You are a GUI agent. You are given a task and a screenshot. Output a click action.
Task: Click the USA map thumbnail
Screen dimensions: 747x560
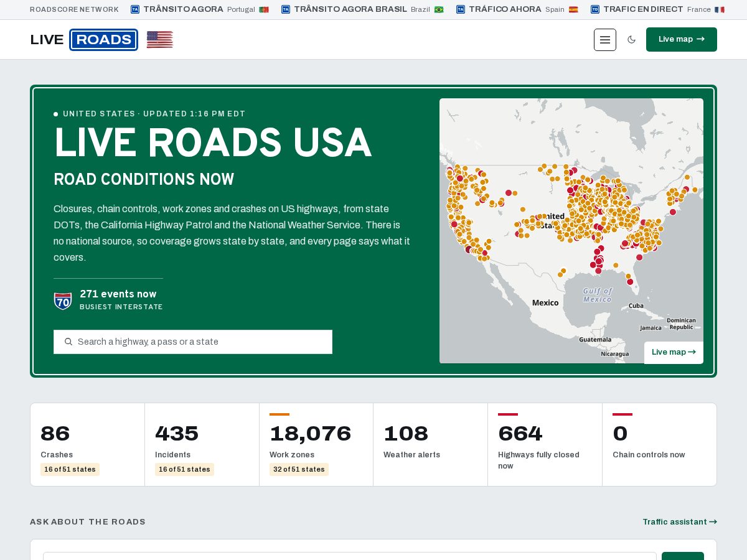point(571,231)
